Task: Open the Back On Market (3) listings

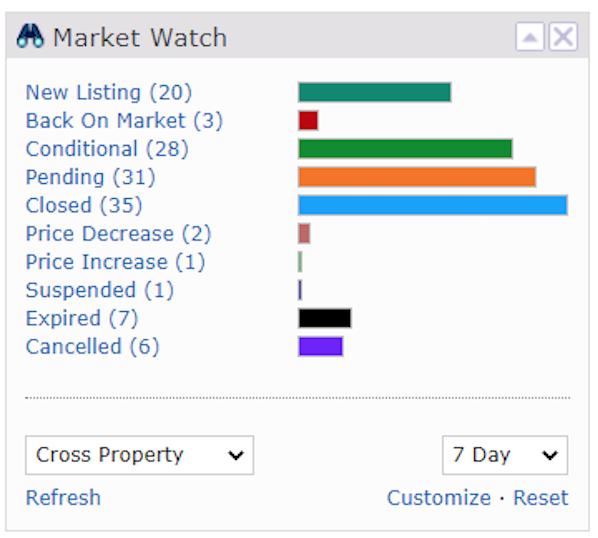Action: click(x=124, y=121)
